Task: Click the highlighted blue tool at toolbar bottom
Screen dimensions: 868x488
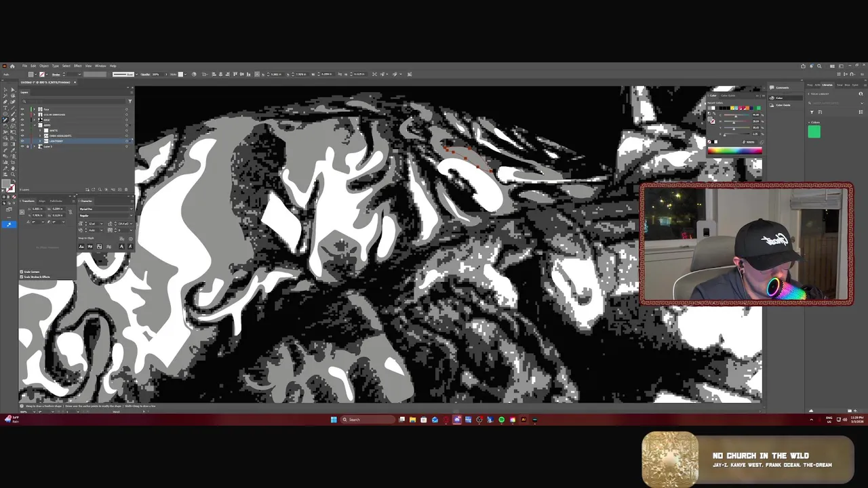Action: [9, 224]
